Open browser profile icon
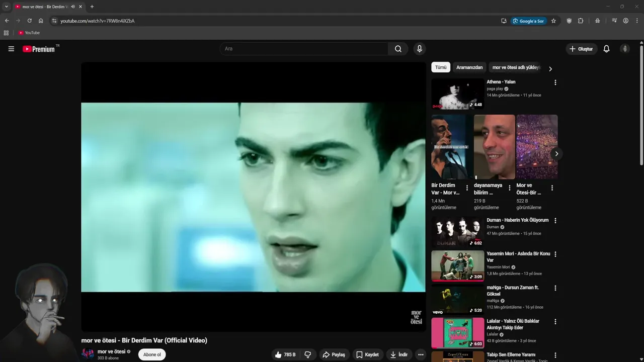644x362 pixels. (626, 21)
